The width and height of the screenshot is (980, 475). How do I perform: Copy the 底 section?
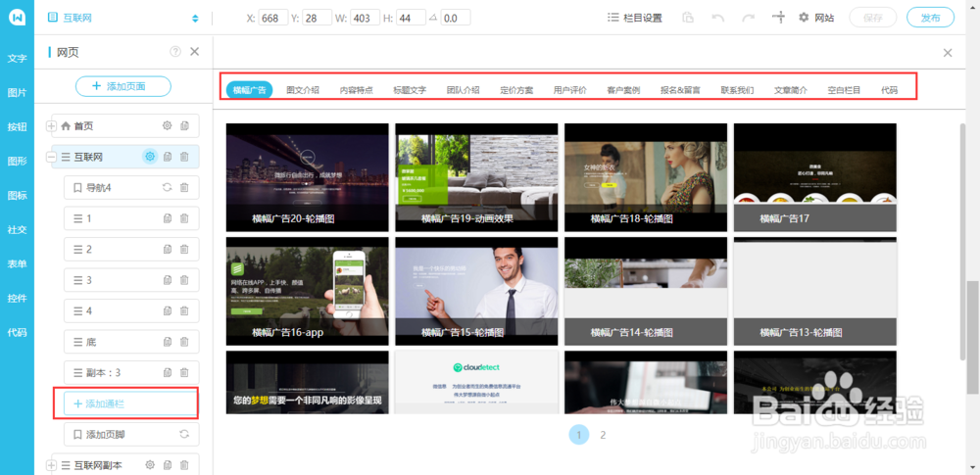[x=167, y=342]
